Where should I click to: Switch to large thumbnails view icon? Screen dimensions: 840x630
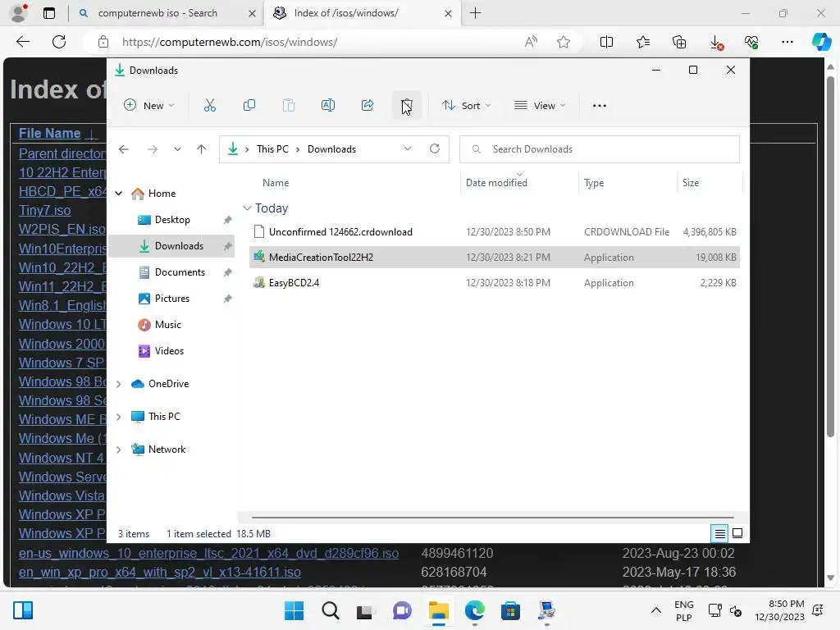pyautogui.click(x=737, y=533)
